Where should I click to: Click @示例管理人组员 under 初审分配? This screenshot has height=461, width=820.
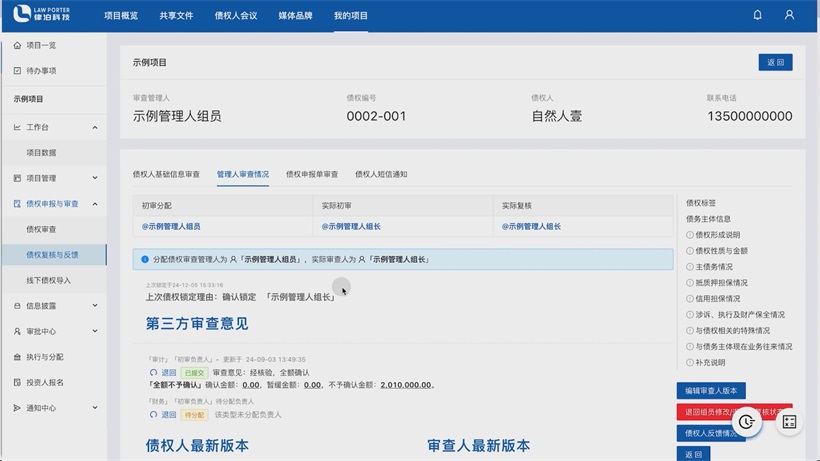[171, 227]
